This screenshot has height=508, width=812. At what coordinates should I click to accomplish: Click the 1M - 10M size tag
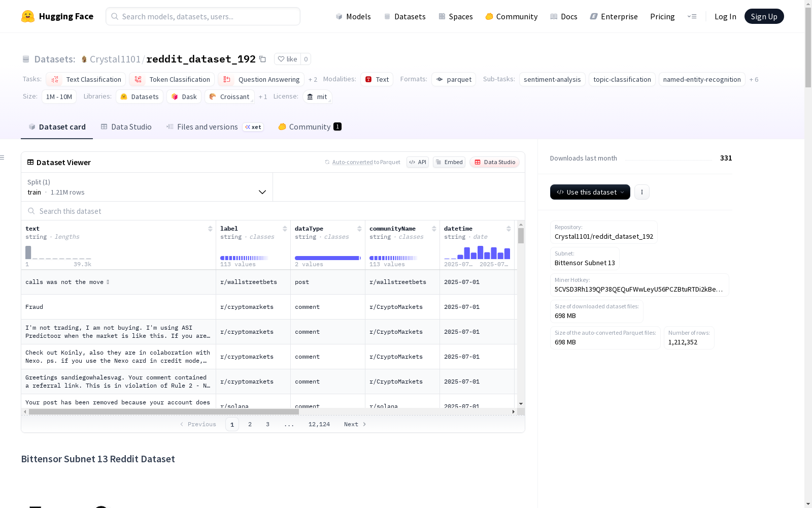pos(59,97)
